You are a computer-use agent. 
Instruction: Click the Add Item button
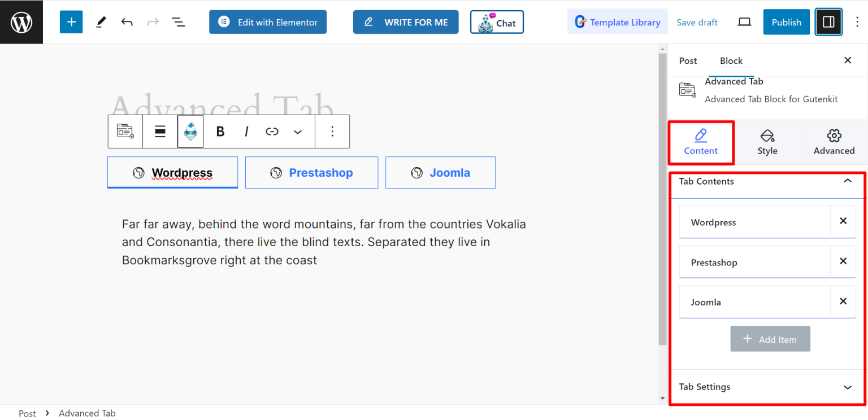pos(770,339)
